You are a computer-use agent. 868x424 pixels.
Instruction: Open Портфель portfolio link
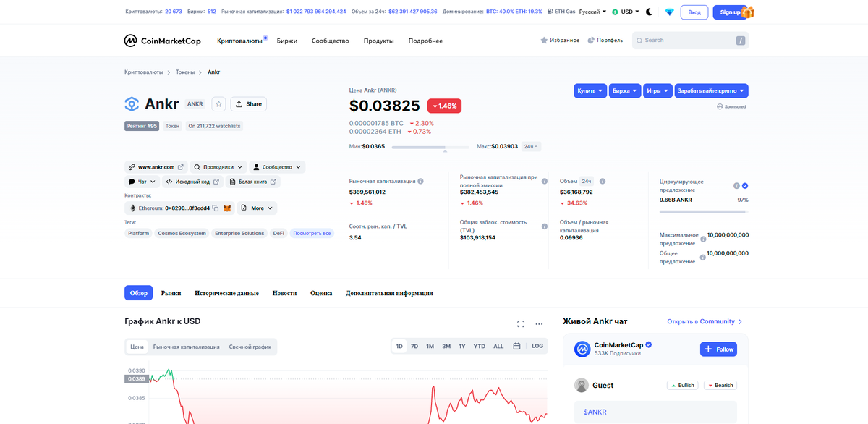pyautogui.click(x=605, y=41)
